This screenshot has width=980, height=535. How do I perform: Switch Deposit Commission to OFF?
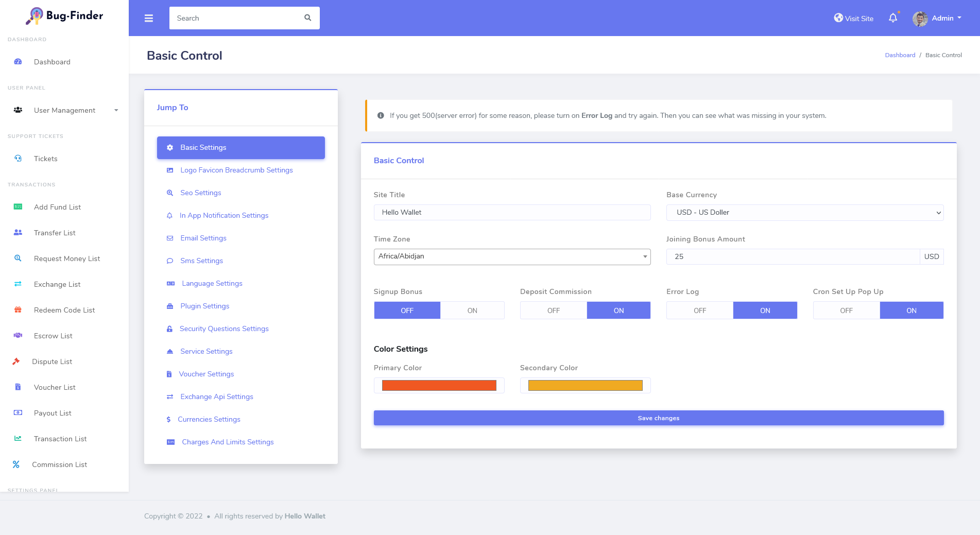point(553,310)
